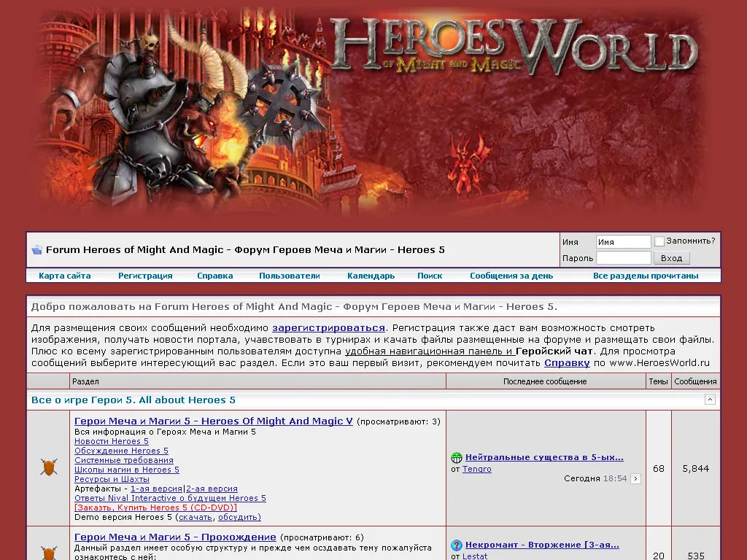Open Карта сайта in the navigation bar
Screen dimensions: 747x560
point(65,276)
